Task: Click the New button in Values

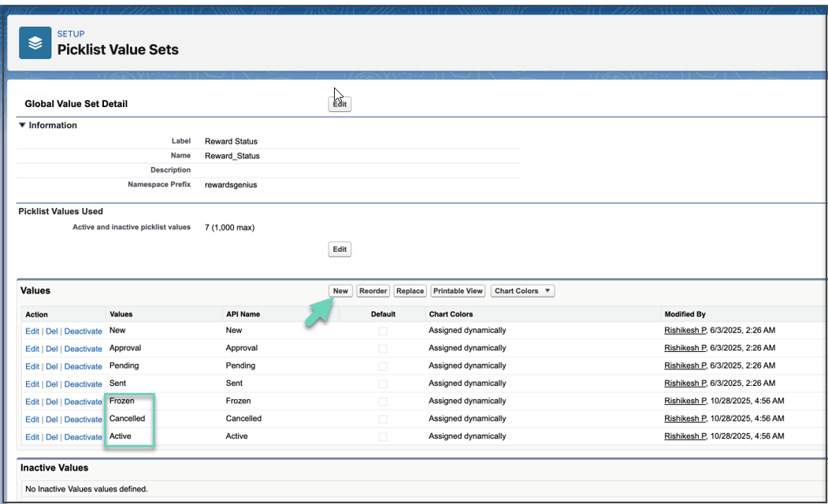Action: 340,291
